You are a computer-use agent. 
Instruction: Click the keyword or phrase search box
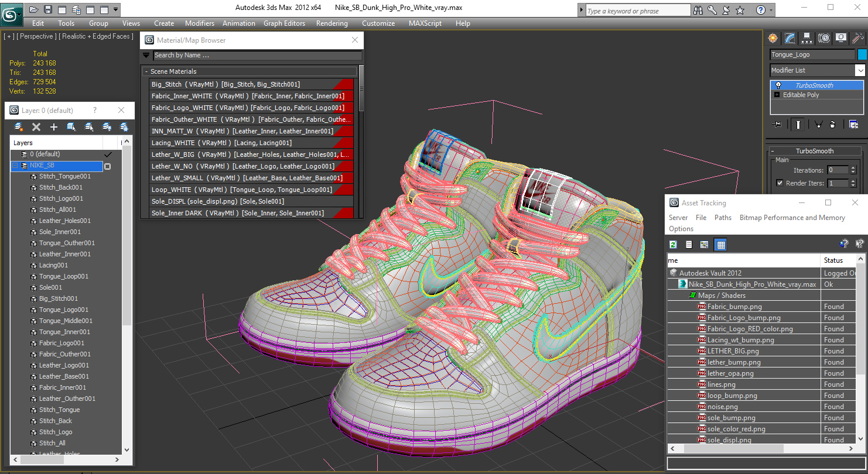[638, 11]
